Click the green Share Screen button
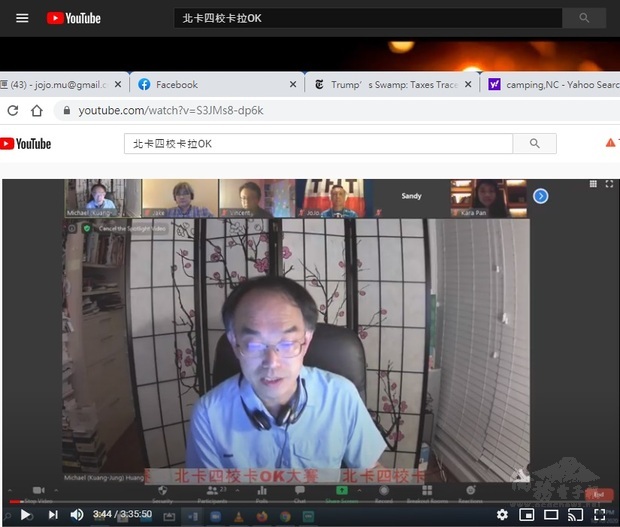The width and height of the screenshot is (620, 527). (x=342, y=494)
